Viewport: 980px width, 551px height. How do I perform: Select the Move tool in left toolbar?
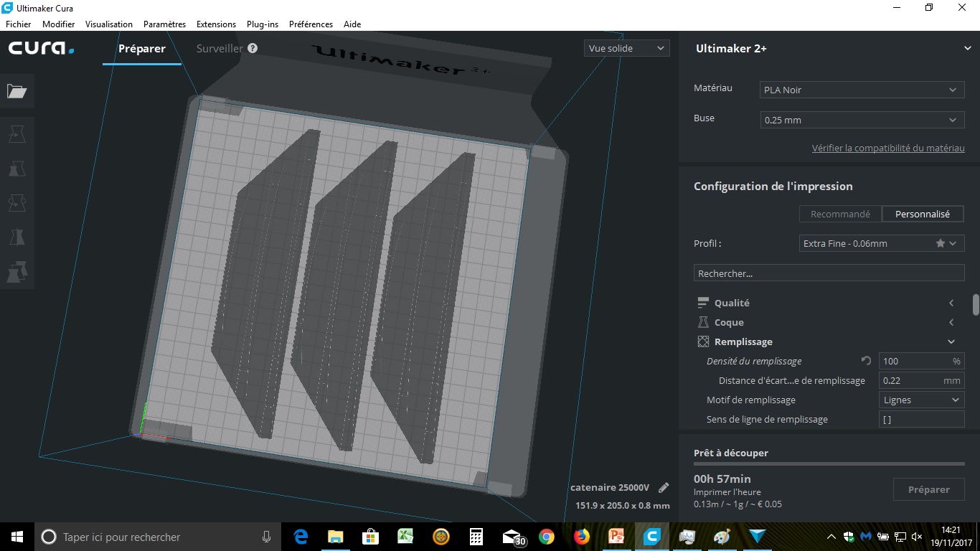click(x=17, y=133)
